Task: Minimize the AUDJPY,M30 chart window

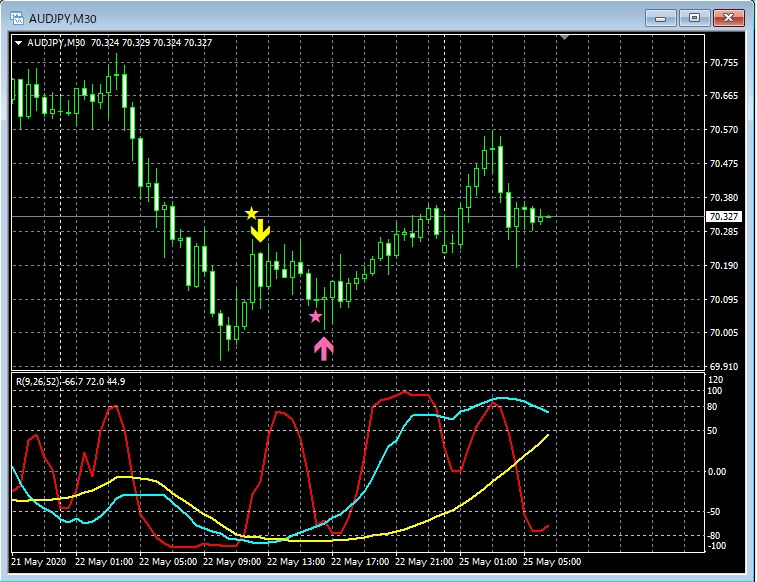Action: (x=664, y=17)
